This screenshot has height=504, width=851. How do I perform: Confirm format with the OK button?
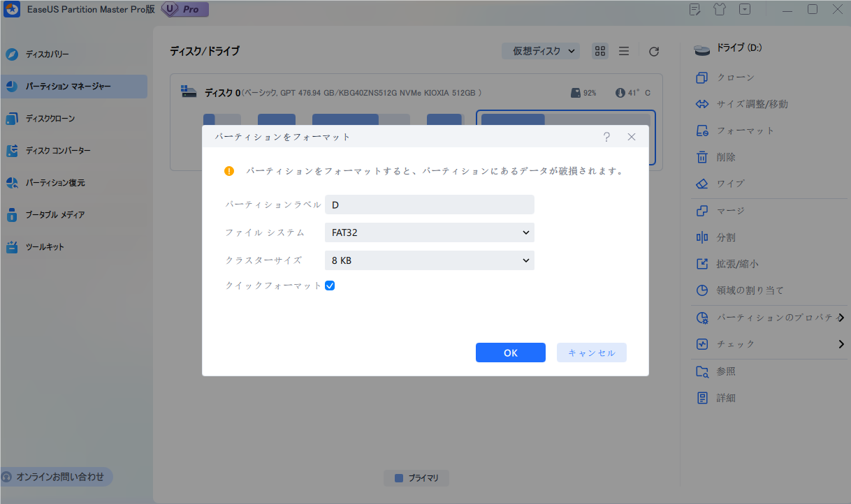tap(510, 353)
